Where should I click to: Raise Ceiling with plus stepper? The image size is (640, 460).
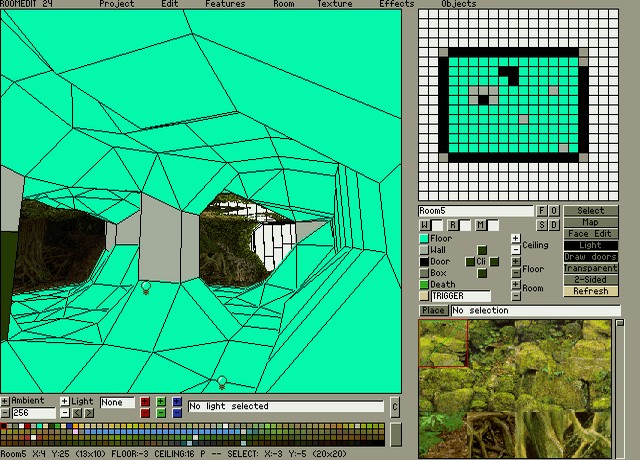point(515,239)
